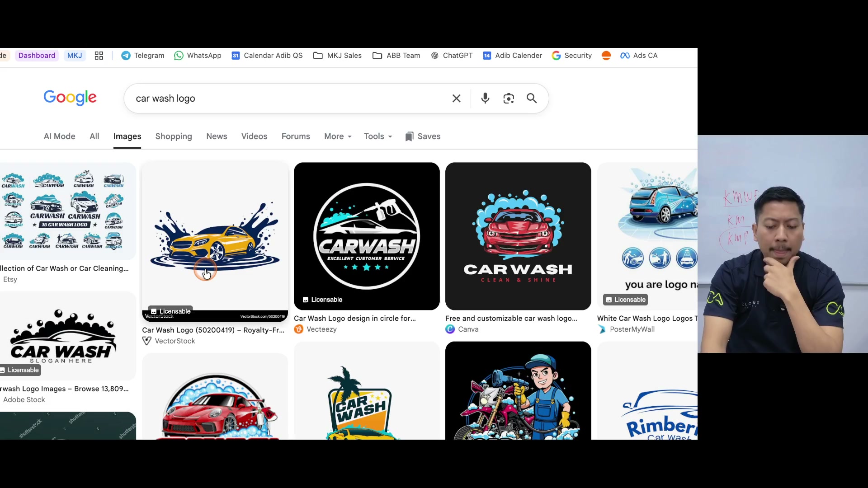The width and height of the screenshot is (868, 488).
Task: Open the Calendar Adib QS bookmark
Action: (267, 56)
